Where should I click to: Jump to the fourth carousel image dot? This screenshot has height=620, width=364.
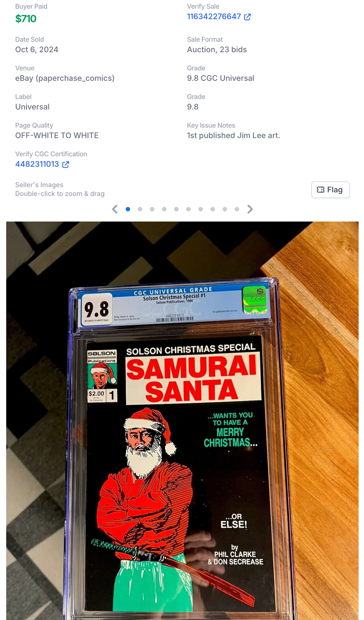(164, 209)
